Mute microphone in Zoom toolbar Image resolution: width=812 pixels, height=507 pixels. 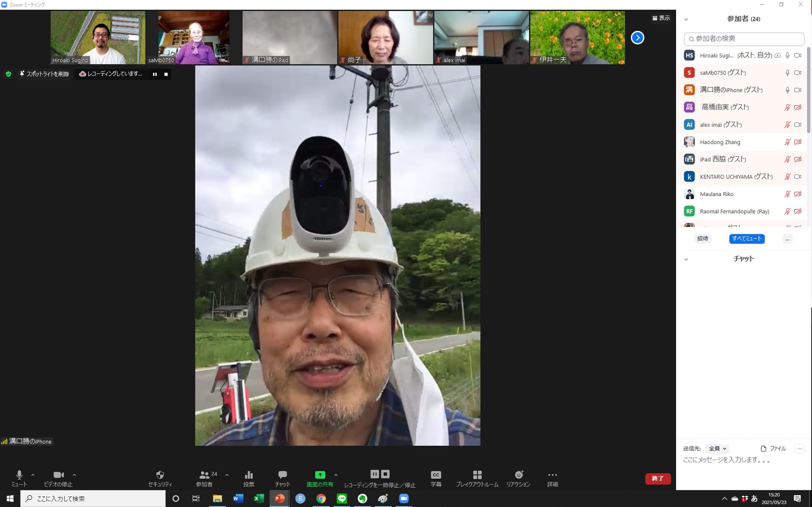19,478
